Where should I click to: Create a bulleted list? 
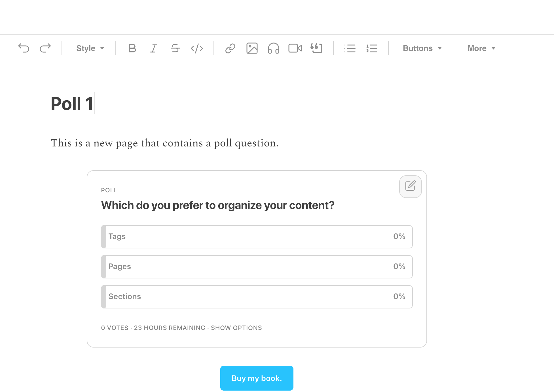pyautogui.click(x=350, y=48)
